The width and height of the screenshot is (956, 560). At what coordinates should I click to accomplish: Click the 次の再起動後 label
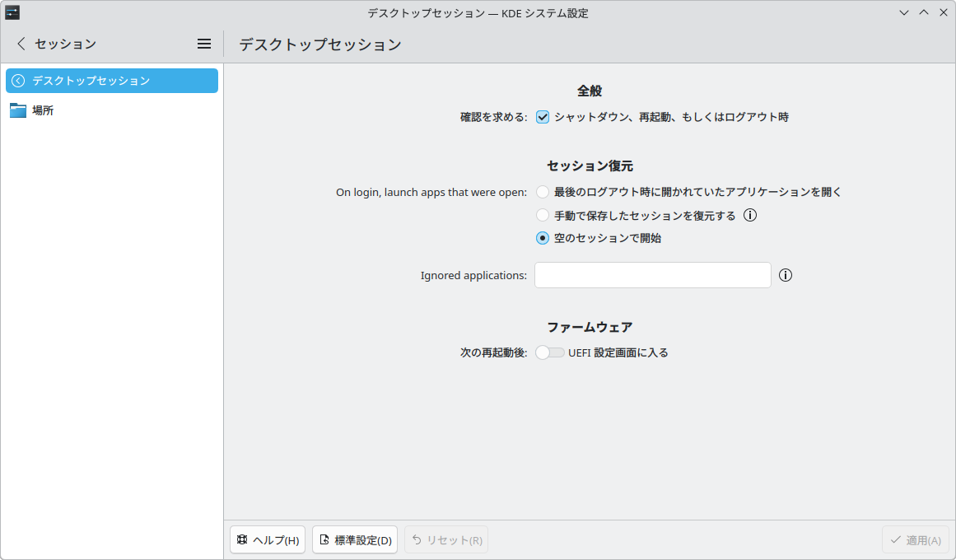coord(493,352)
